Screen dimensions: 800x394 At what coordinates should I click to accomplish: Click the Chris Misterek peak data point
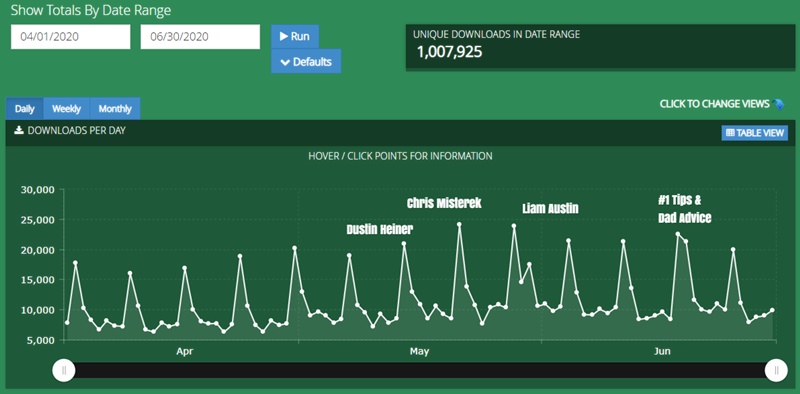click(459, 224)
